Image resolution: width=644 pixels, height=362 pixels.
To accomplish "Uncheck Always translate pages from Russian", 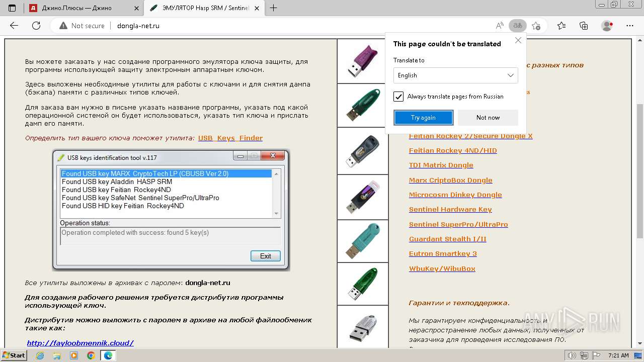I will (398, 97).
